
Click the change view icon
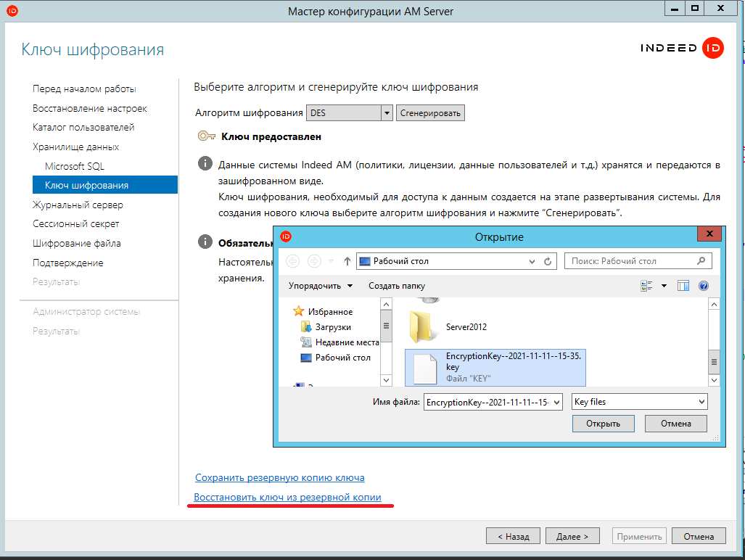point(647,286)
